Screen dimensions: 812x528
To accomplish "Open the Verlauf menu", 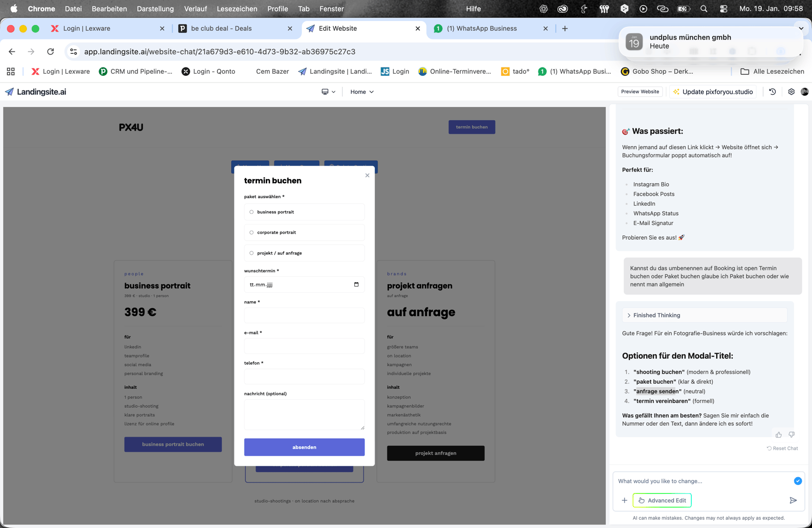I will (195, 9).
